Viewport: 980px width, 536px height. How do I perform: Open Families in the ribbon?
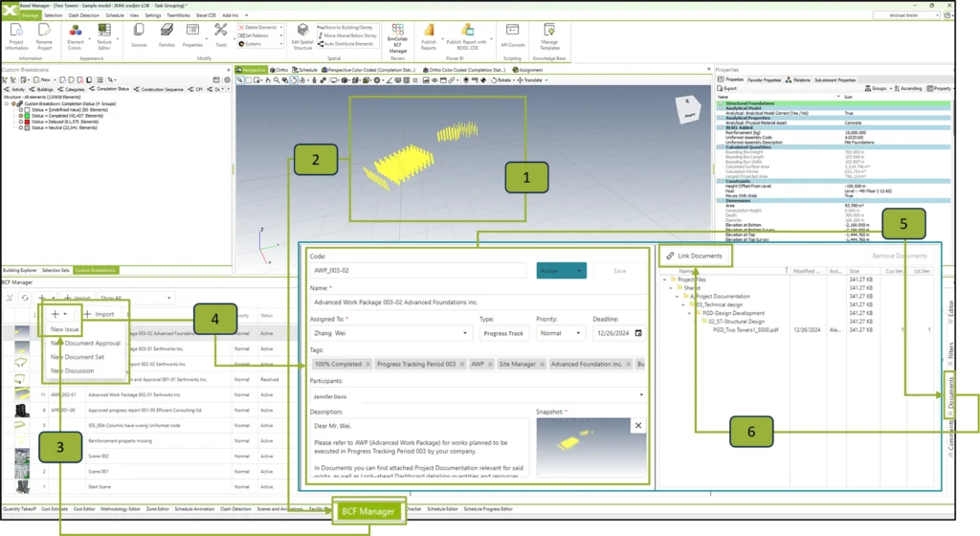tap(167, 35)
